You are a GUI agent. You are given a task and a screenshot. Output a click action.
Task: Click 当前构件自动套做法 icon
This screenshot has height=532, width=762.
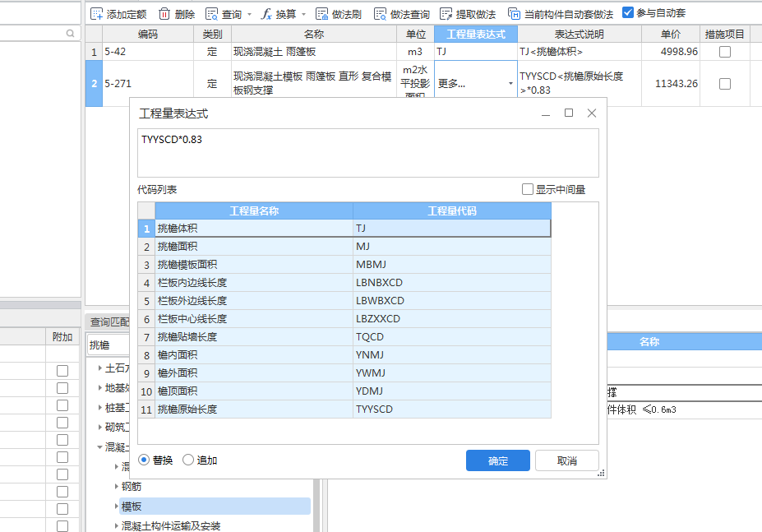tap(514, 14)
